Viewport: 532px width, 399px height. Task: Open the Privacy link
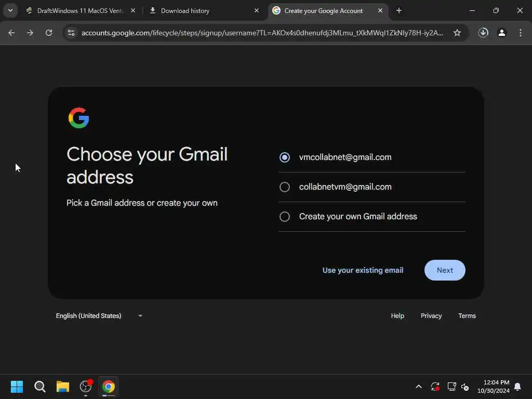(431, 315)
